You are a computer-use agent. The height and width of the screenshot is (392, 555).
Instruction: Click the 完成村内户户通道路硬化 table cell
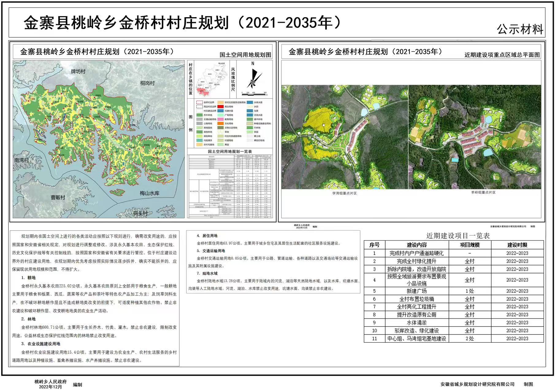417,253
